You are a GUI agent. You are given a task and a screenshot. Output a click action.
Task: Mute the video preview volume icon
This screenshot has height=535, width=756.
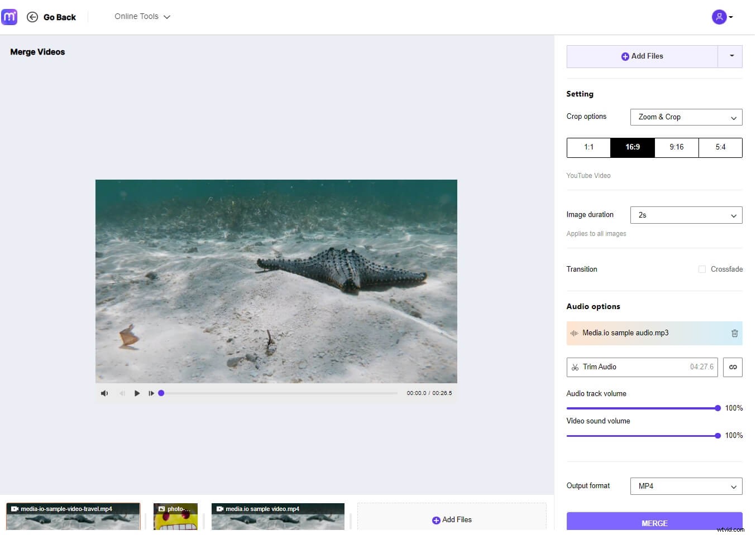point(104,393)
